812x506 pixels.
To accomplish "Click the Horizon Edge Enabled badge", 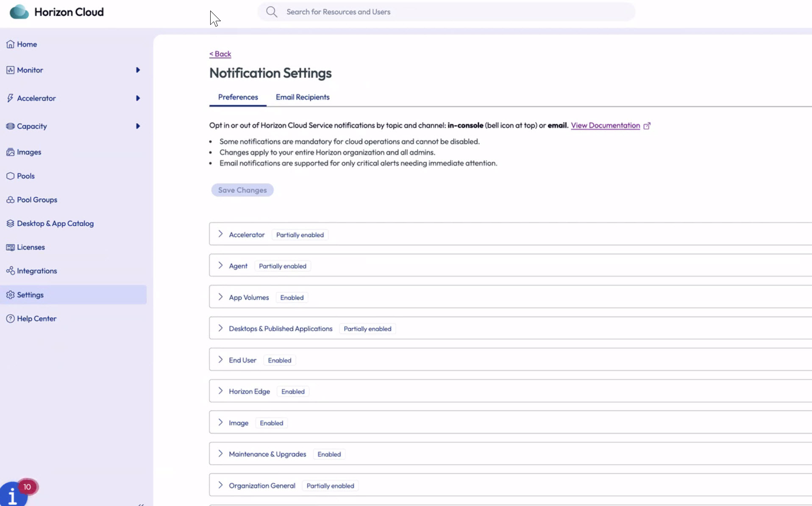I will 293,392.
